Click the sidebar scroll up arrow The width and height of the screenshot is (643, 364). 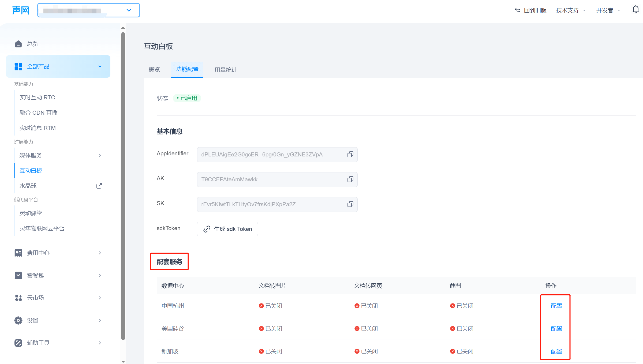pyautogui.click(x=123, y=28)
